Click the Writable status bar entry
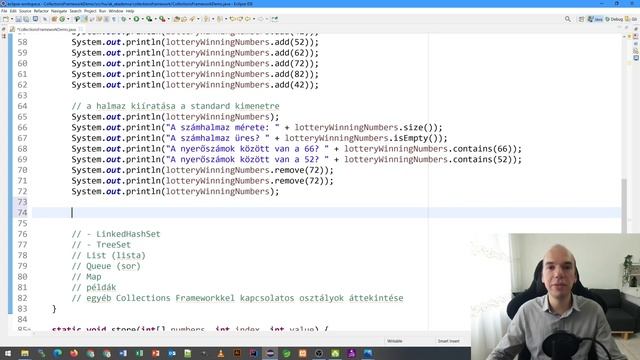The width and height of the screenshot is (640, 360). 394,341
